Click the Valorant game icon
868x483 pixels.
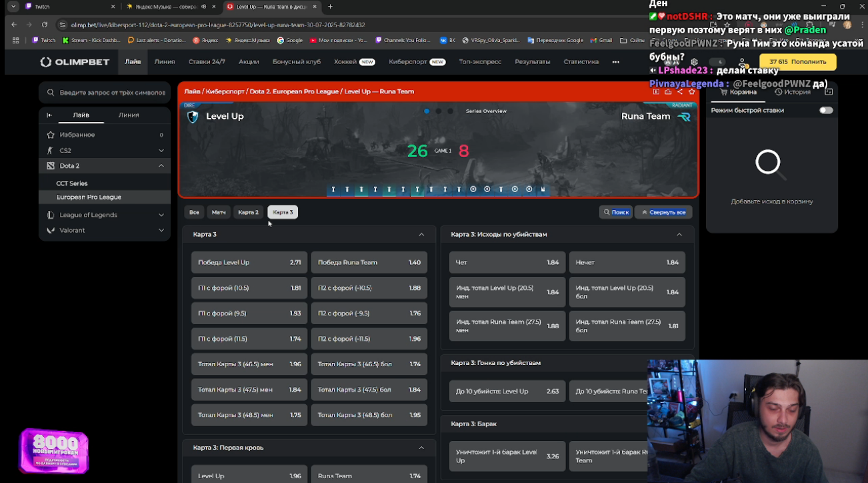51,230
